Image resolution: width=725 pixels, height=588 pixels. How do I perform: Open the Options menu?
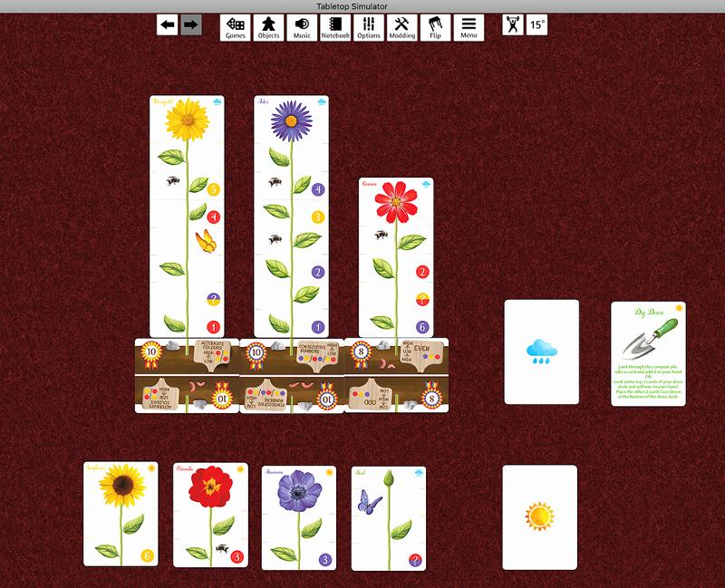point(369,28)
